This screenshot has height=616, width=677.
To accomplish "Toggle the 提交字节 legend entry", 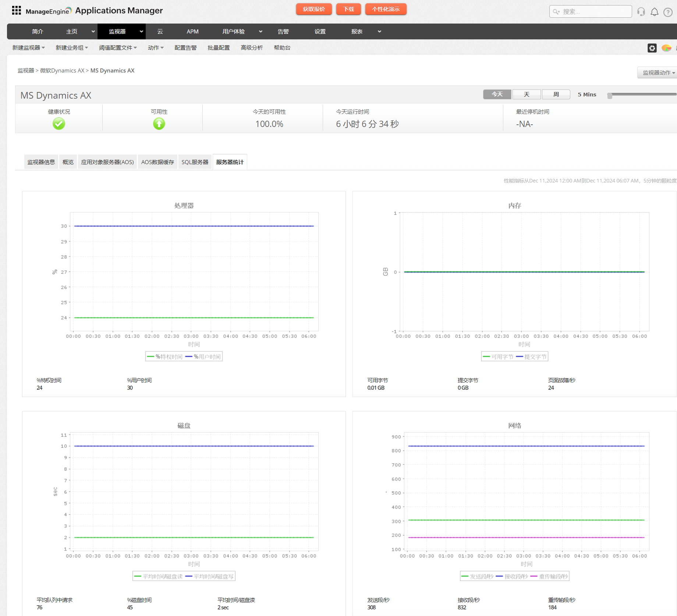I will [x=531, y=357].
